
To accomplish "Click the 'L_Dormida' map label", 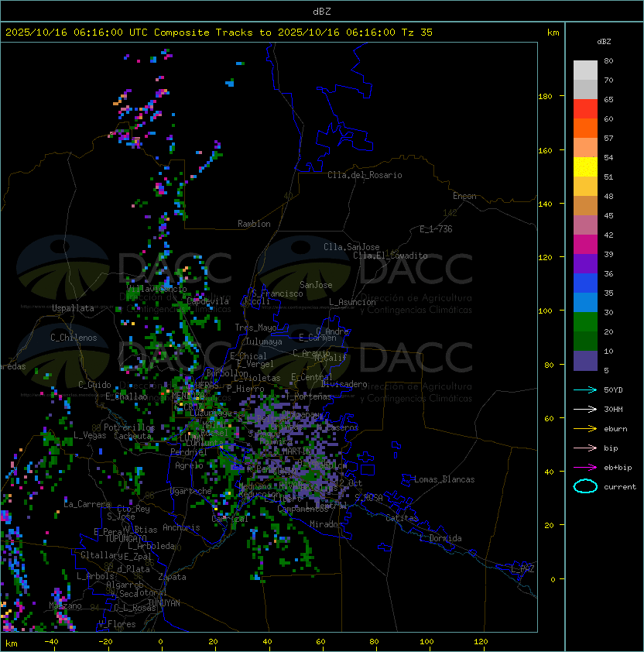I will tap(440, 538).
